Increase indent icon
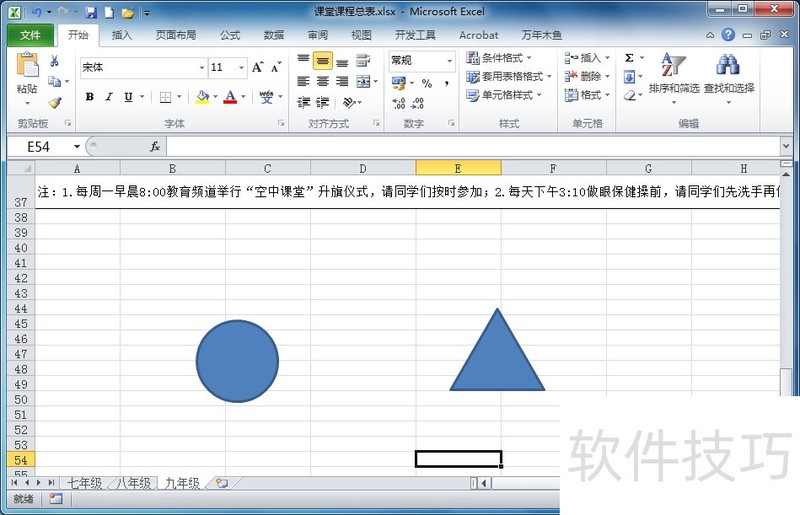The image size is (800, 515). tap(322, 103)
